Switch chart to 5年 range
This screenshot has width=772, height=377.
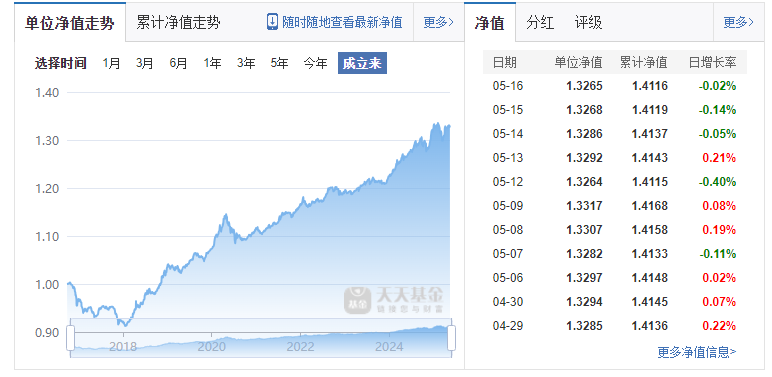pyautogui.click(x=279, y=63)
